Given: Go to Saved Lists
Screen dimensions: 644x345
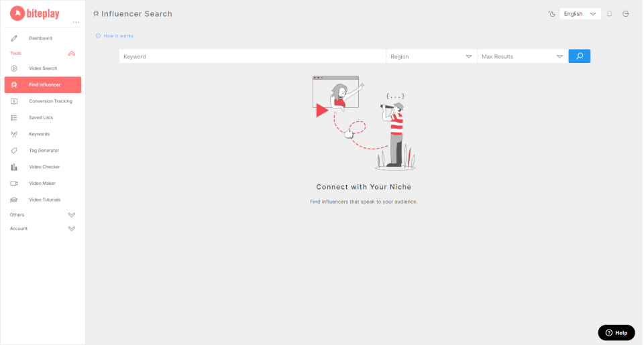Looking at the screenshot, I should point(43,118).
